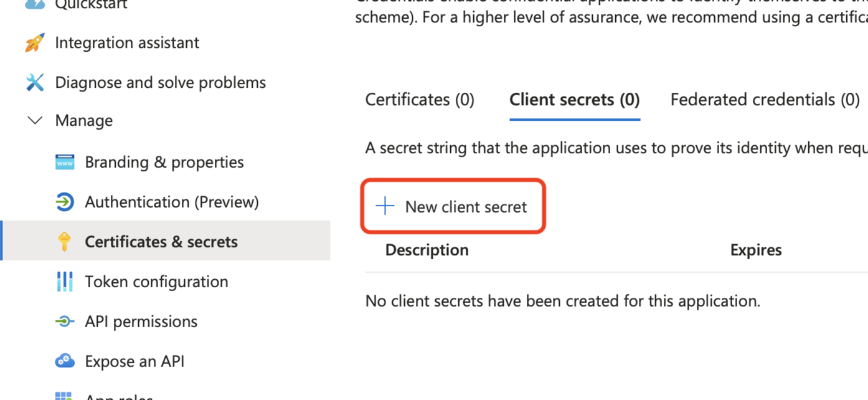Screen dimensions: 868x400
Task: Click the New client secret button
Action: tap(466, 206)
